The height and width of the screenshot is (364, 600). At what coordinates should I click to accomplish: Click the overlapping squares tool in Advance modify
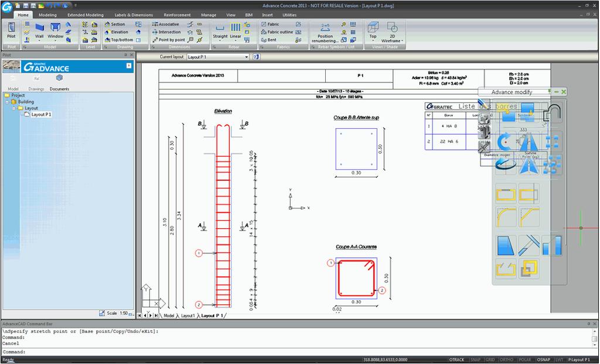[529, 269]
